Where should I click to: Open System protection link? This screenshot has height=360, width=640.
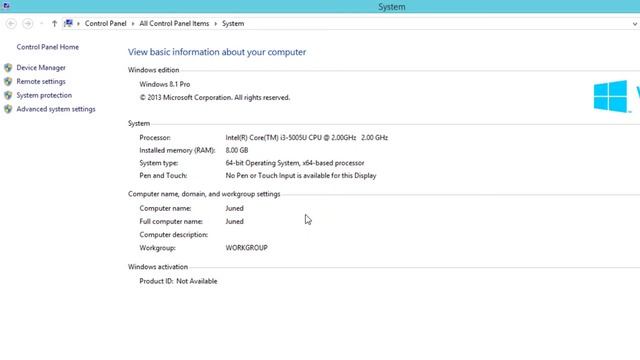point(44,95)
